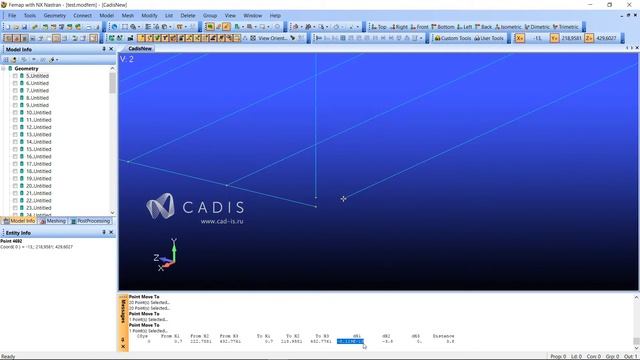Toggle checkbox for 22..Untitled geometry

[x=15, y=201]
